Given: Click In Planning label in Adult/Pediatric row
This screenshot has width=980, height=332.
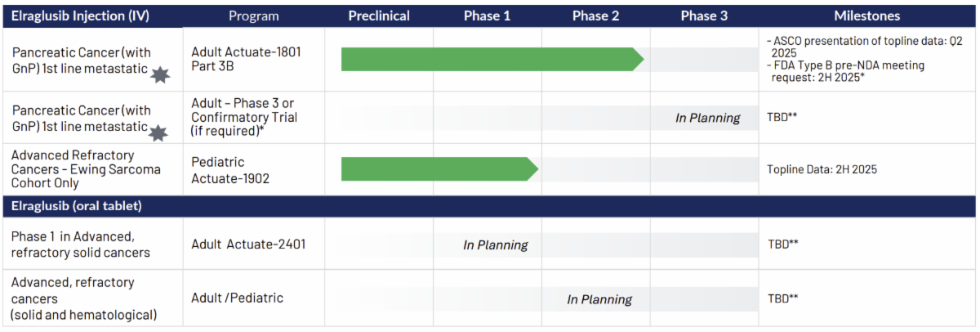Looking at the screenshot, I should pos(599,299).
